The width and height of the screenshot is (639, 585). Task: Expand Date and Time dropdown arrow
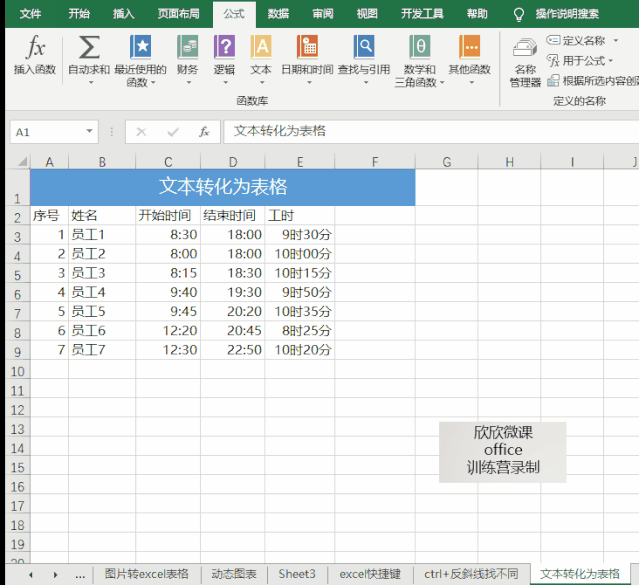(x=309, y=82)
